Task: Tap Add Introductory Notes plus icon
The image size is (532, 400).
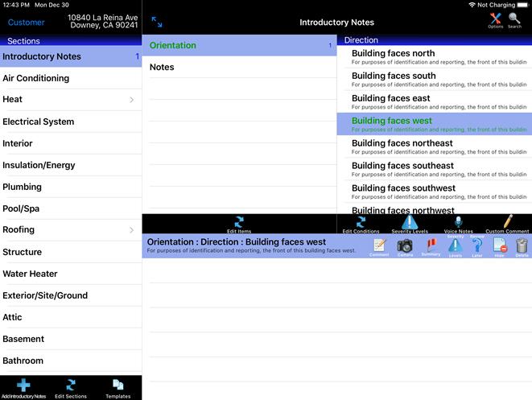Action: [x=23, y=387]
